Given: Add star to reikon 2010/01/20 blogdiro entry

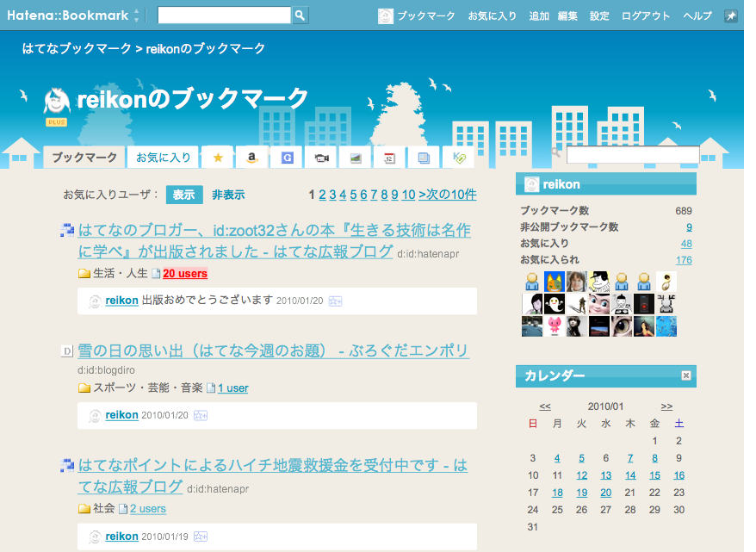Looking at the screenshot, I should tap(200, 415).
